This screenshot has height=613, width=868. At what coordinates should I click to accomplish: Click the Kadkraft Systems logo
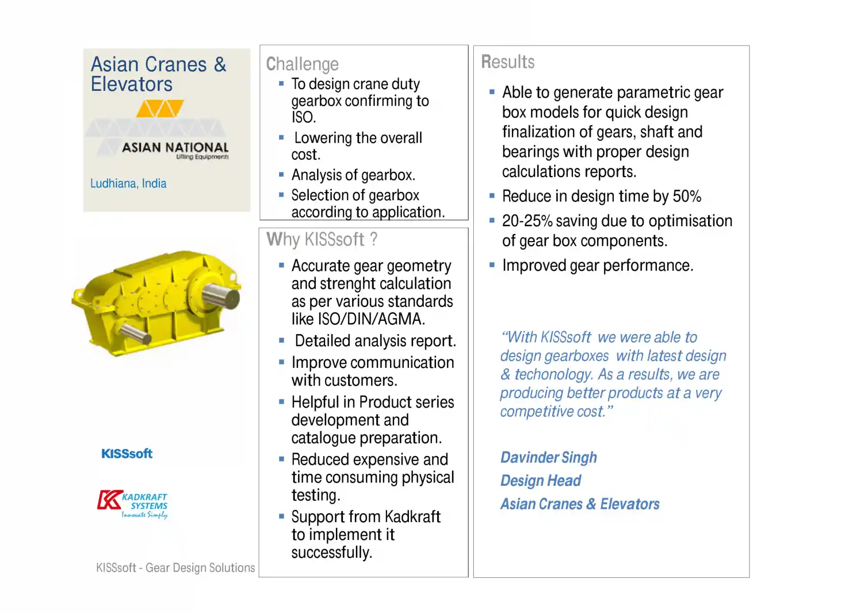tap(133, 505)
